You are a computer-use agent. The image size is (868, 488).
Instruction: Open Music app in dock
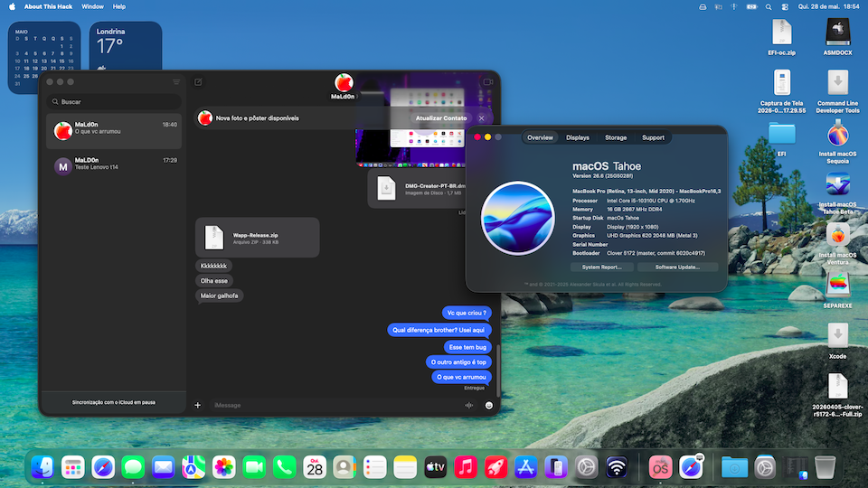coord(466,467)
